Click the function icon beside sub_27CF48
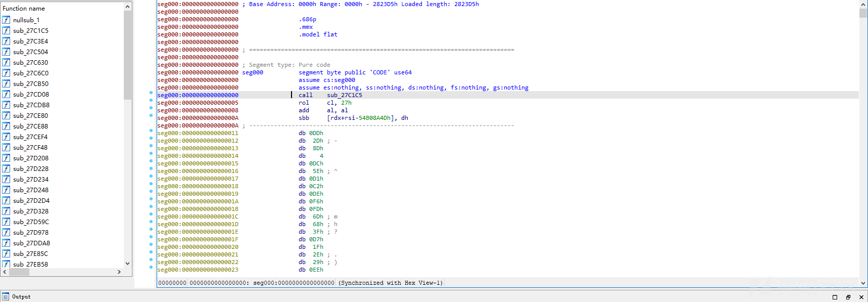This screenshot has height=302, width=868. pos(6,147)
